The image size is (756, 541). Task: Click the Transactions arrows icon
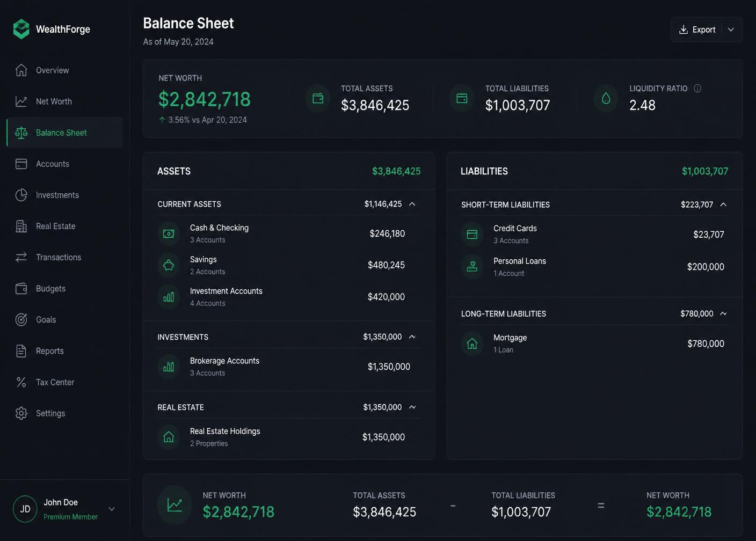21,257
